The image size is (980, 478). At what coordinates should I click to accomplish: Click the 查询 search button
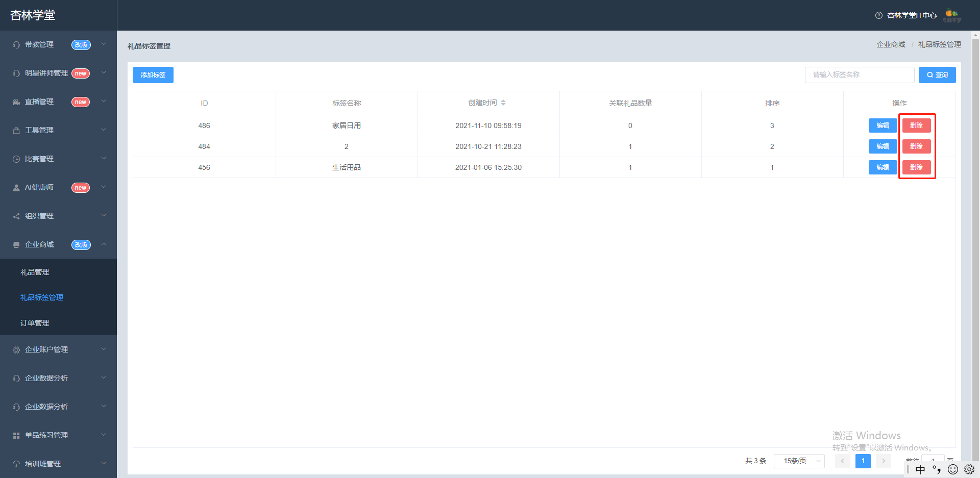(x=937, y=75)
